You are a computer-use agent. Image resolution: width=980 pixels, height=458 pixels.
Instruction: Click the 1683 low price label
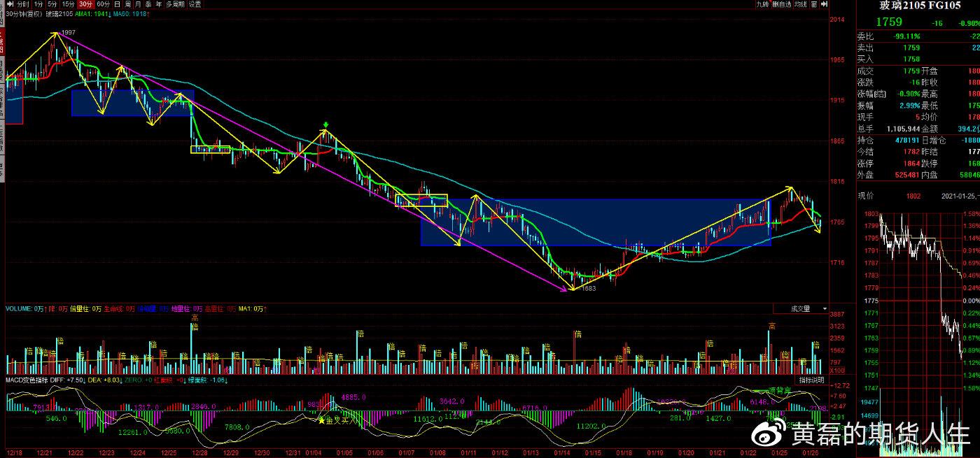point(588,288)
